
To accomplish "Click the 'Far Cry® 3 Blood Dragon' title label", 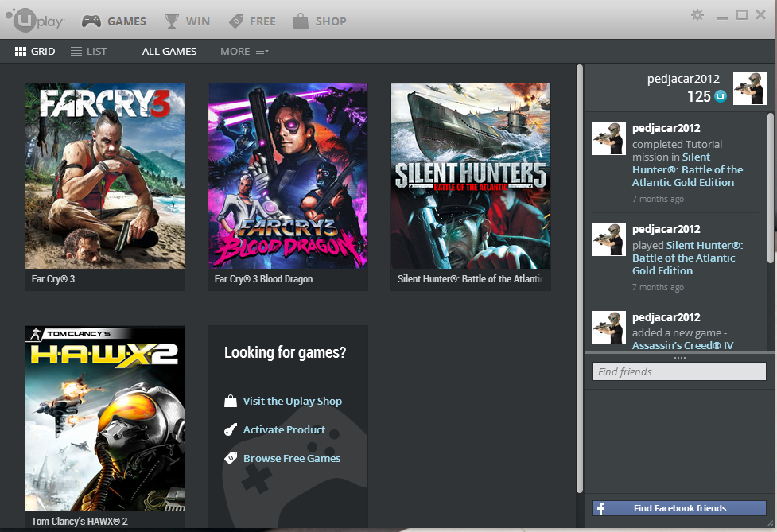I will [263, 279].
